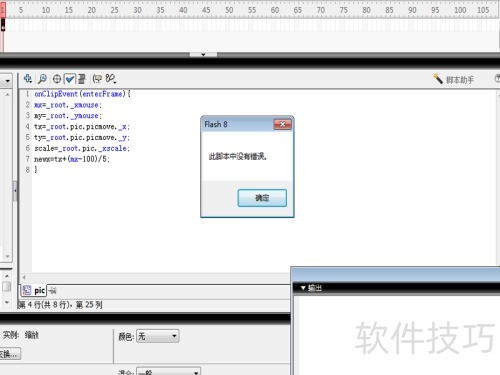Click frame 10 on the timeline ruler

pyautogui.click(x=46, y=10)
